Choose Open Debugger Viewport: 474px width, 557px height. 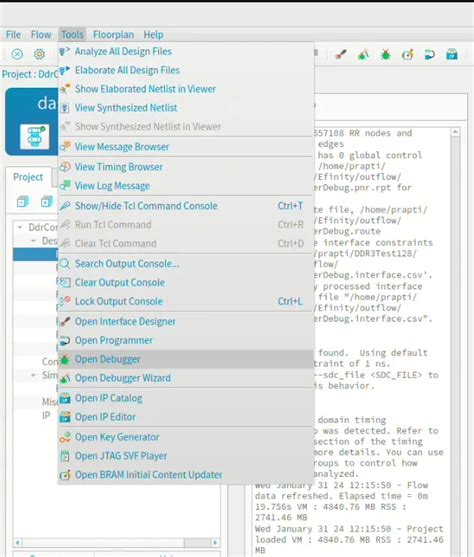186,359
